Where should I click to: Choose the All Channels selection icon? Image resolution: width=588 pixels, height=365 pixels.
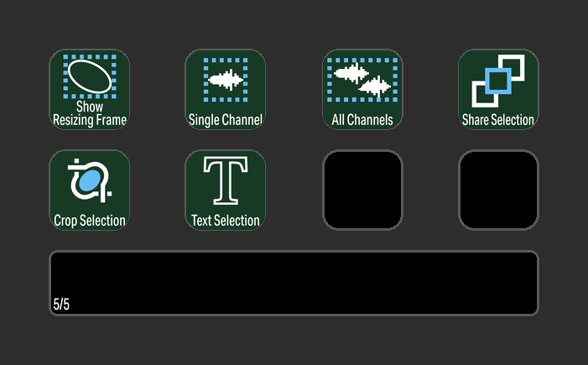pyautogui.click(x=362, y=89)
